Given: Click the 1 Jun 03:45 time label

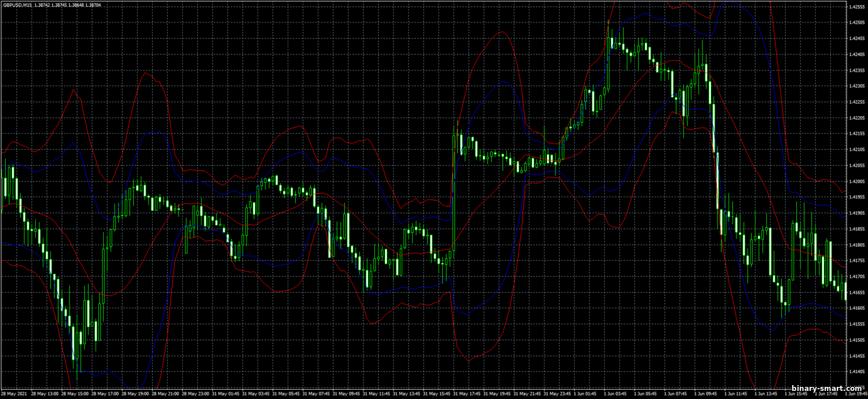Looking at the screenshot, I should point(616,393).
